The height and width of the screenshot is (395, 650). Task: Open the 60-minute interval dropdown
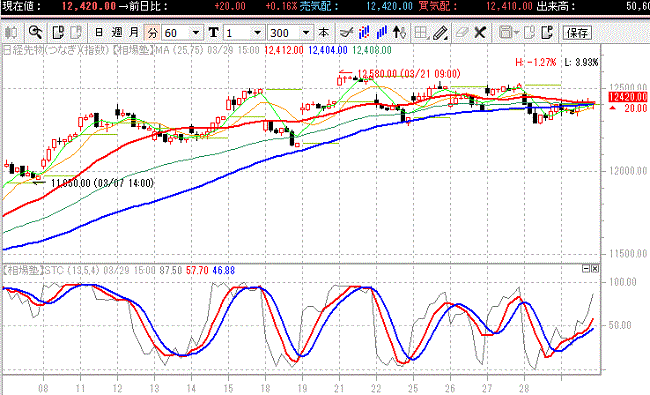pos(196,32)
